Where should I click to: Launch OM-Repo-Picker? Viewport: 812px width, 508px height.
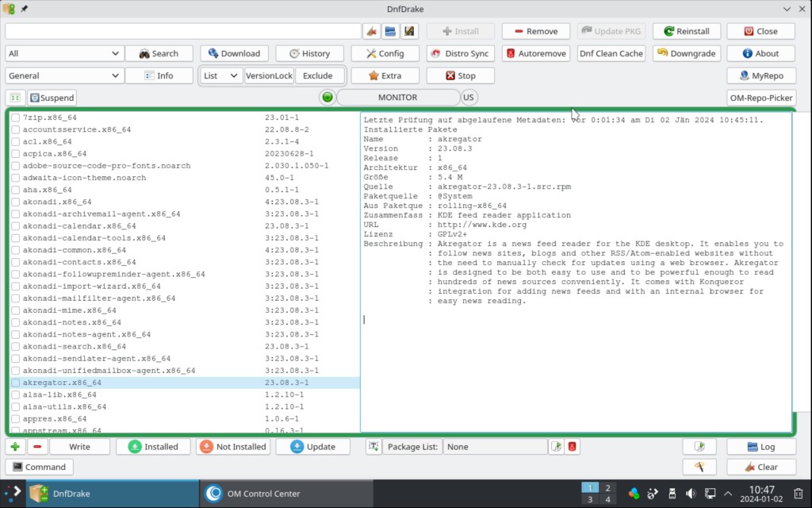(760, 98)
